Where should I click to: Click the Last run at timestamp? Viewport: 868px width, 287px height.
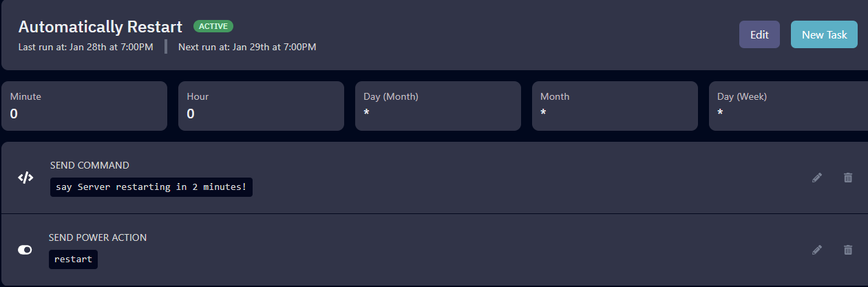tap(85, 47)
